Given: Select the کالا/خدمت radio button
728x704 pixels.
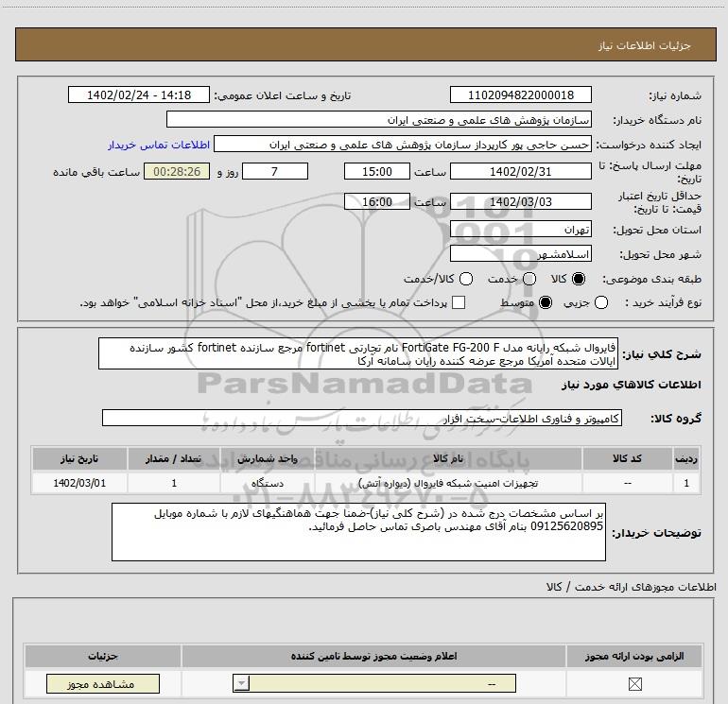Looking at the screenshot, I should click(x=466, y=279).
